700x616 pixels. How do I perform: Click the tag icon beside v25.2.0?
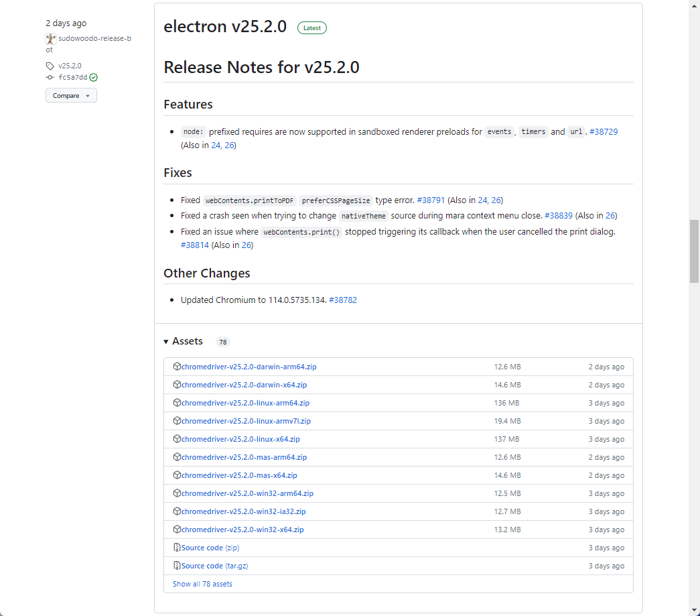pyautogui.click(x=50, y=66)
